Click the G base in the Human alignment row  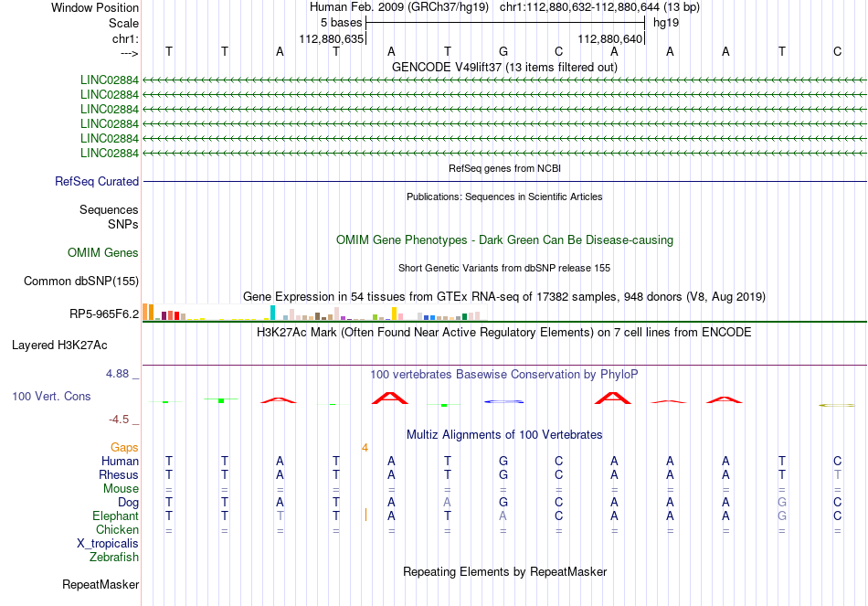503,461
